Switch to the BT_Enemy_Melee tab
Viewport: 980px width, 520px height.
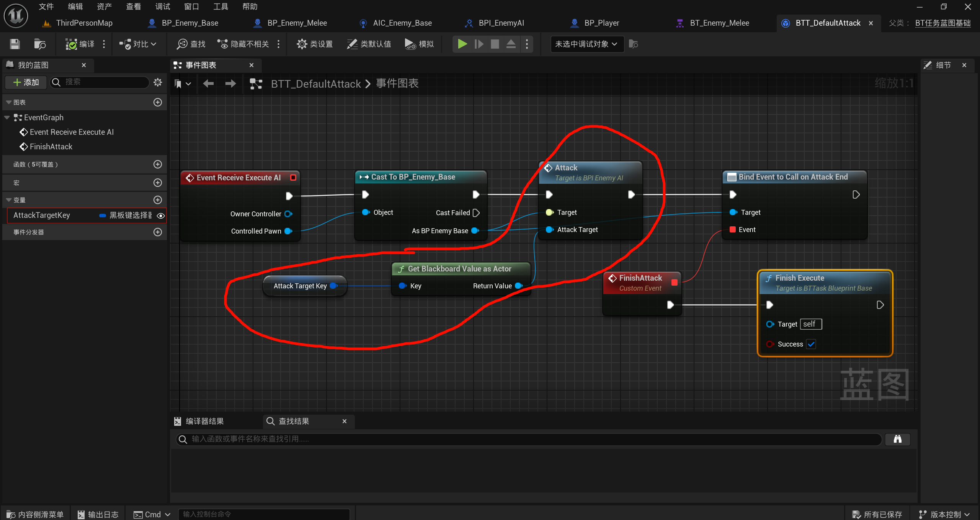719,23
